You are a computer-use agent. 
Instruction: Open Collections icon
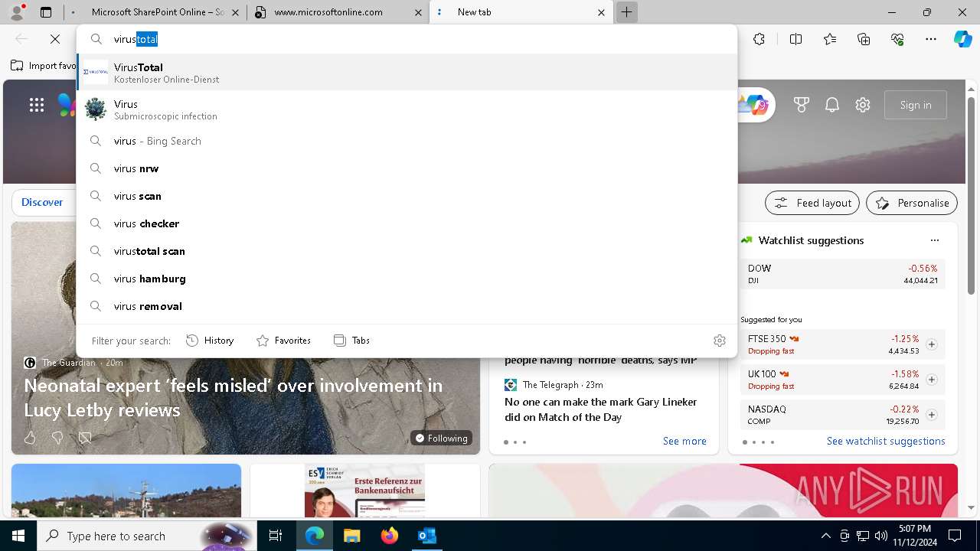[x=864, y=39]
